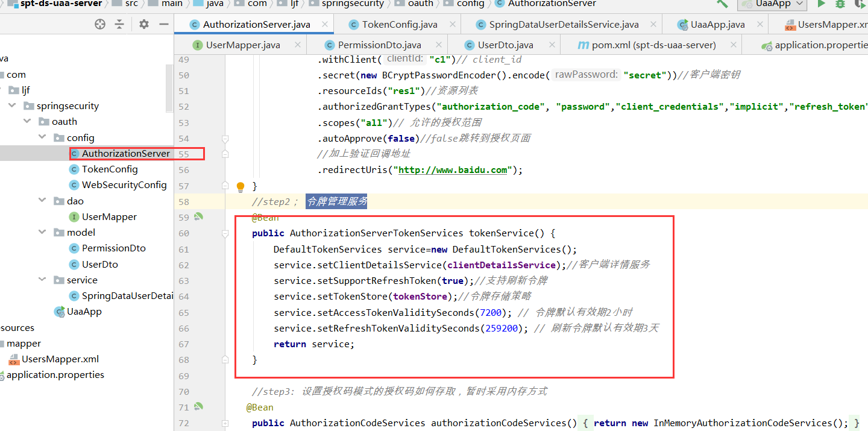This screenshot has height=431, width=868.
Task: Close the pom.xml tab
Action: point(733,45)
